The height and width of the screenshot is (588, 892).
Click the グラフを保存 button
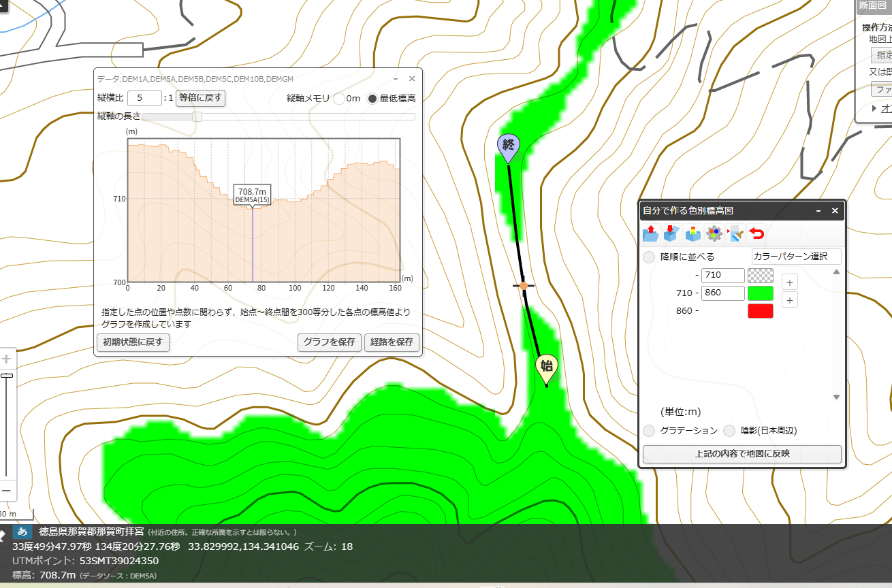pos(329,342)
